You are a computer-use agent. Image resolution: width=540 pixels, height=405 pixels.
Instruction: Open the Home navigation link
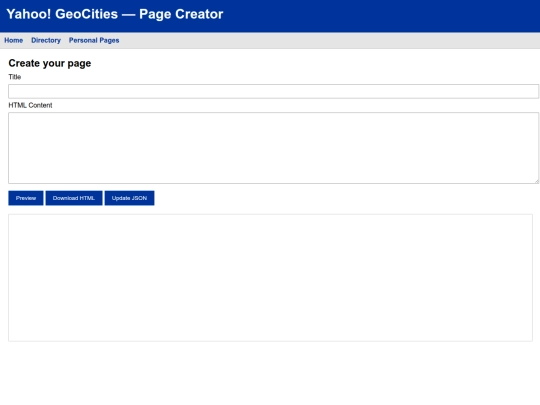(x=13, y=40)
